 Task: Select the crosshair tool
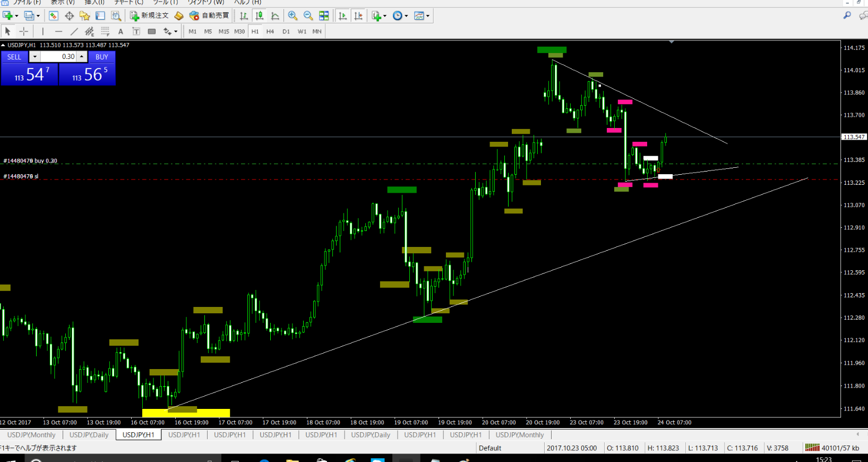23,31
